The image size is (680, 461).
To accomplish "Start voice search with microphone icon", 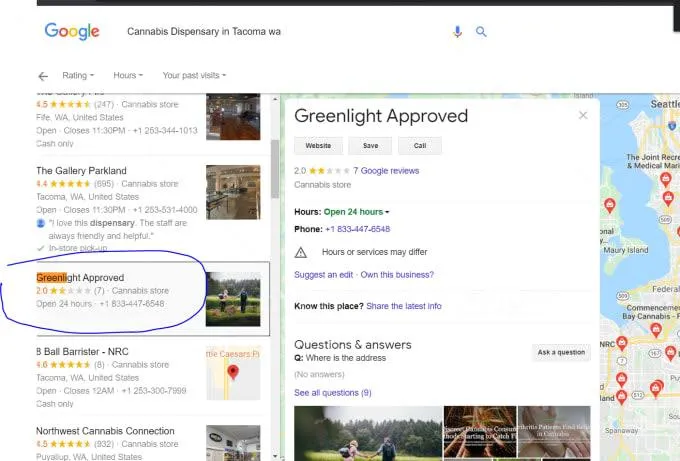I will click(x=457, y=32).
